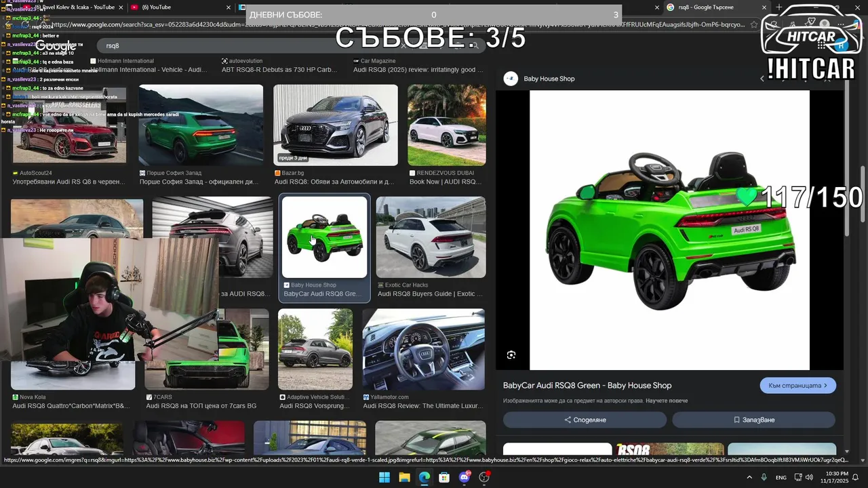Click 'Book Now | AUDI RSQ...' caption

point(446,182)
